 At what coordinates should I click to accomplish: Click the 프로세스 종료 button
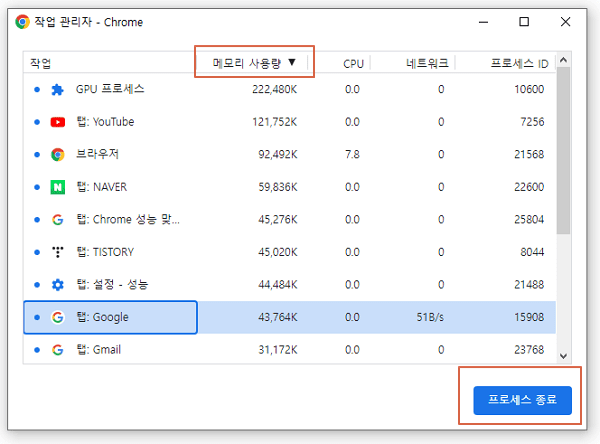click(522, 400)
